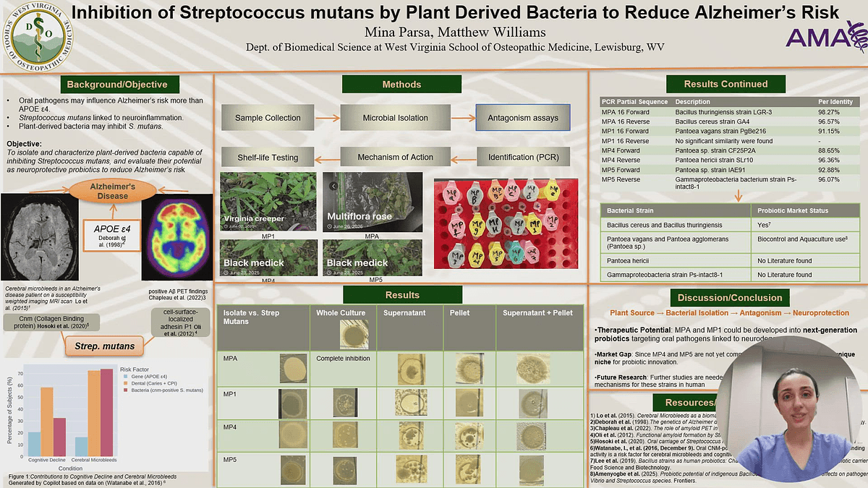This screenshot has height=488, width=868.
Task: Click the Discussion/Conclusion section header
Action: (x=730, y=297)
